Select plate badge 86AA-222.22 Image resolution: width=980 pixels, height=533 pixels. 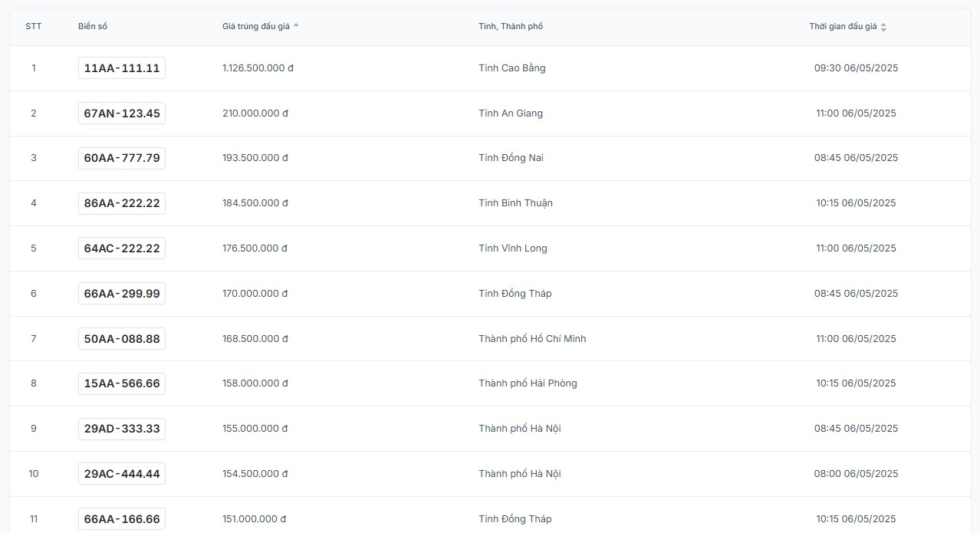click(x=122, y=203)
